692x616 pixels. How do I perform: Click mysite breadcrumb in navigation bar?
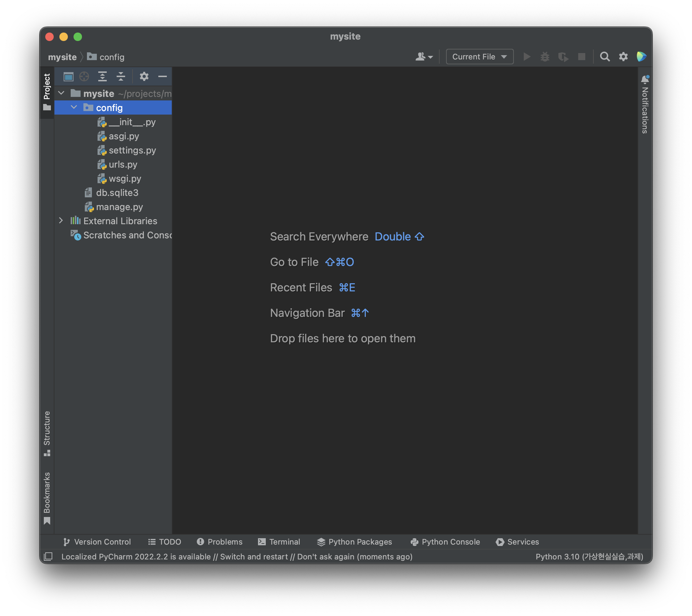[62, 57]
